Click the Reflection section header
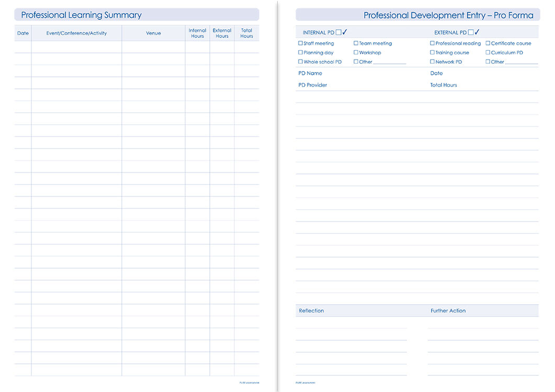Viewport: 555px width, 392px height. pos(311,311)
